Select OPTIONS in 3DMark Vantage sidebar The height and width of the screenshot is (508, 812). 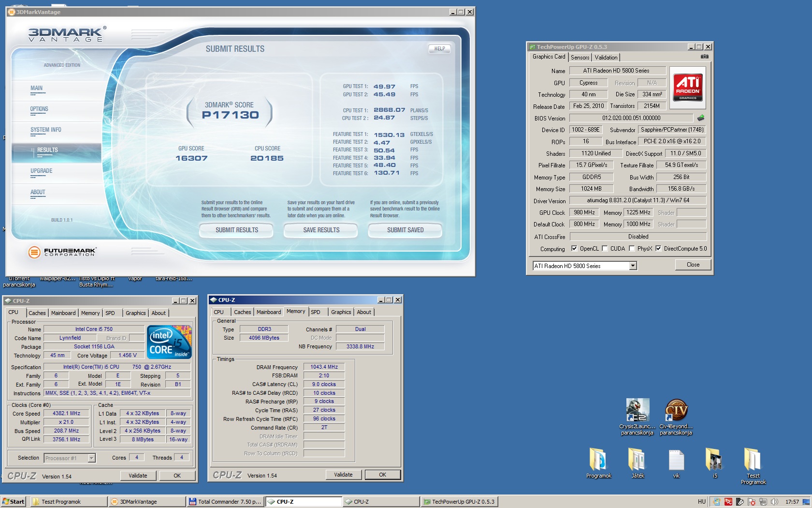[39, 109]
